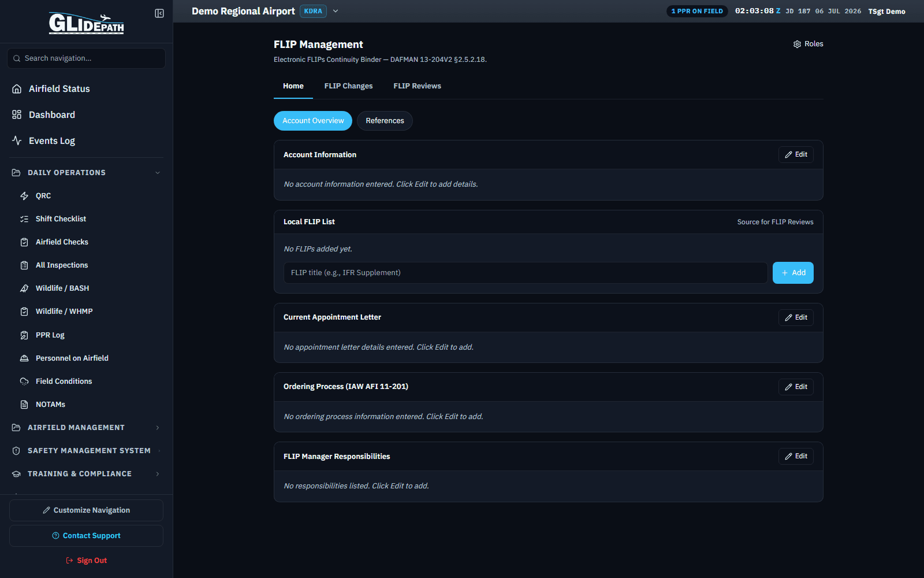Expand the Airfield Management section
Image resolution: width=924 pixels, height=578 pixels.
coord(87,427)
